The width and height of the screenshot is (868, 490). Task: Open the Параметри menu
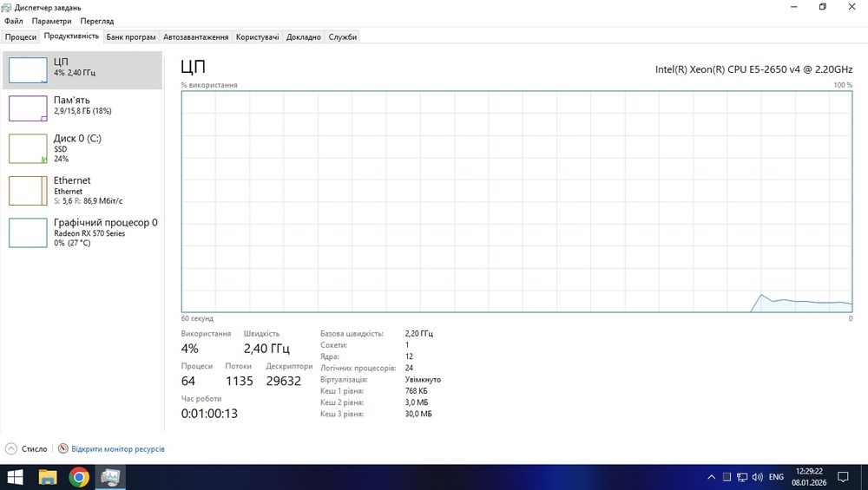coord(51,21)
